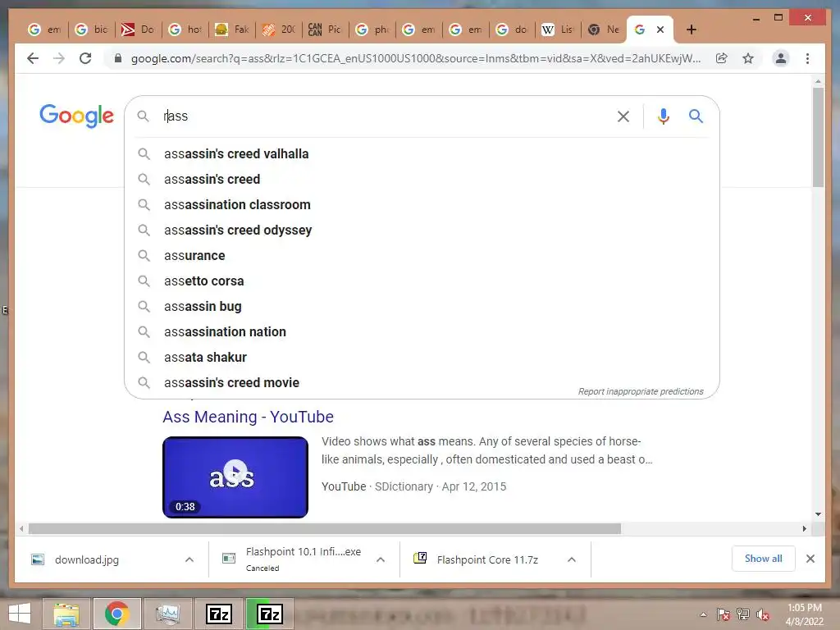Click the Chrome taskbar icon
The height and width of the screenshot is (630, 840).
point(116,614)
